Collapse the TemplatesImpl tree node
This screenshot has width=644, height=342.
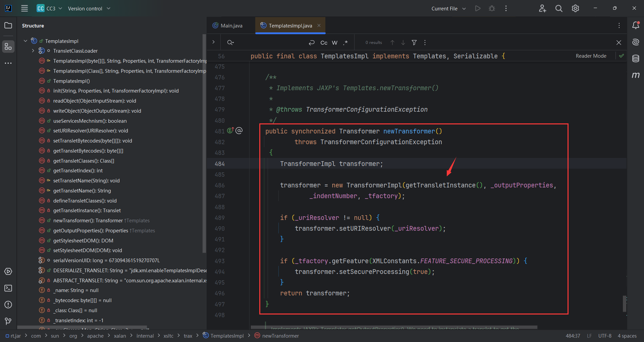[25, 41]
